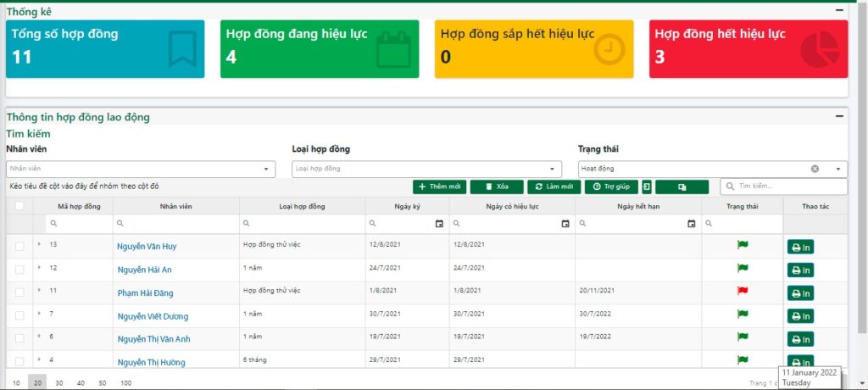Set page size to 40

click(x=81, y=383)
